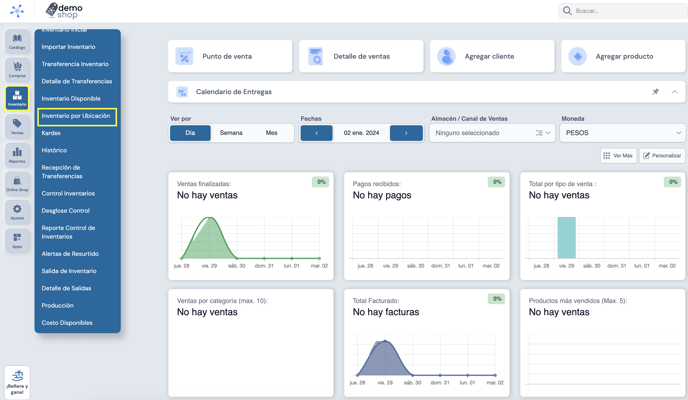The width and height of the screenshot is (688, 400).
Task: Open the Ajustes settings section
Action: coord(17,212)
